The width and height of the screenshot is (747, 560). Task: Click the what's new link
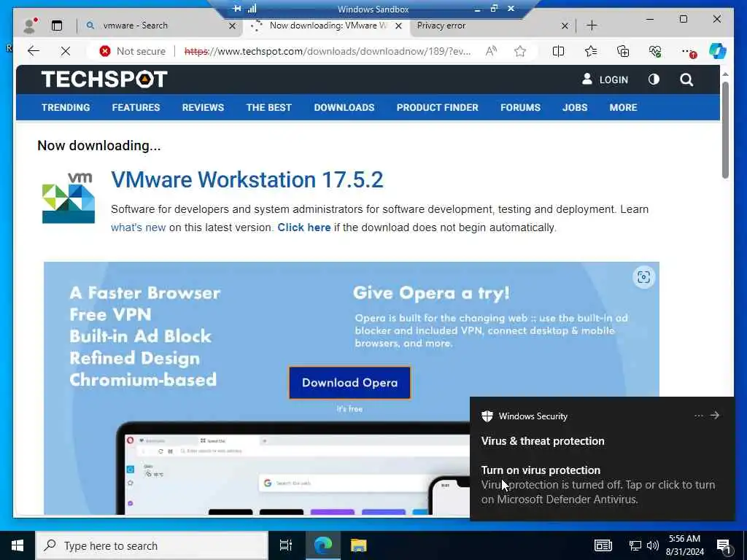point(138,227)
